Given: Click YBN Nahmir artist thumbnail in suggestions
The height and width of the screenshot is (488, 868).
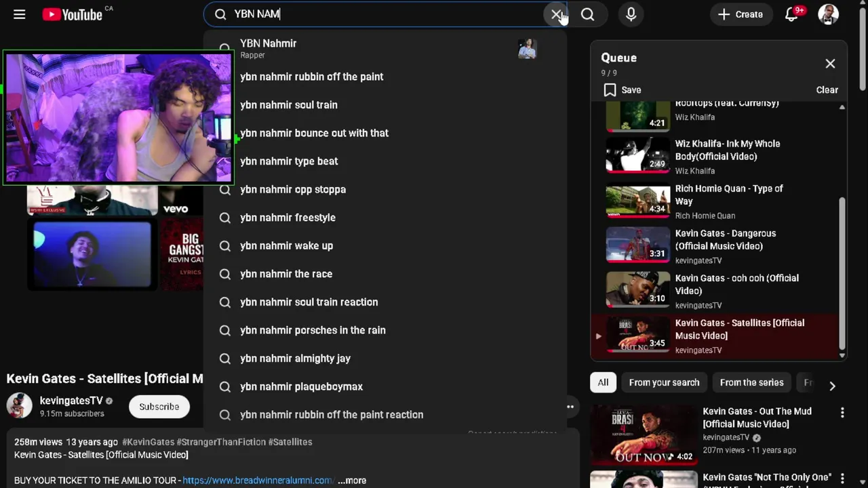Looking at the screenshot, I should pos(528,48).
